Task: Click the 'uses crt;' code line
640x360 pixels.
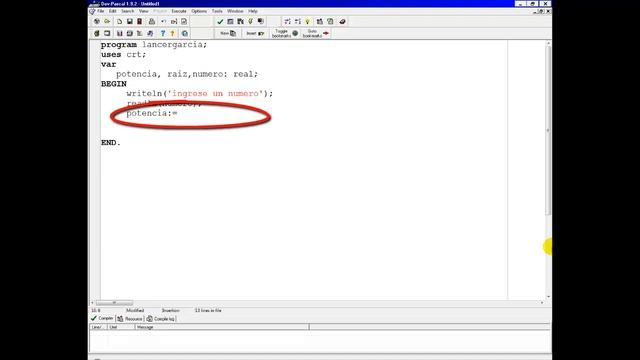Action: click(123, 54)
